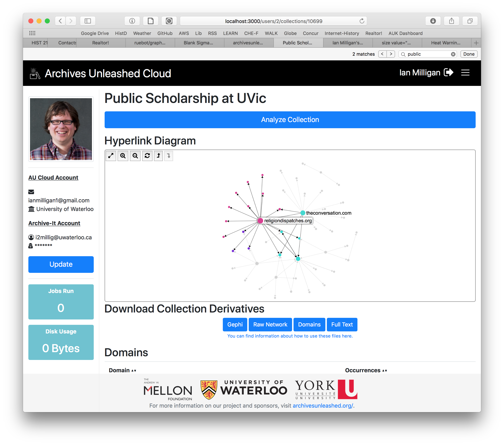This screenshot has width=504, height=445.
Task: Click the University of Waterloo logo
Action: [x=244, y=389]
